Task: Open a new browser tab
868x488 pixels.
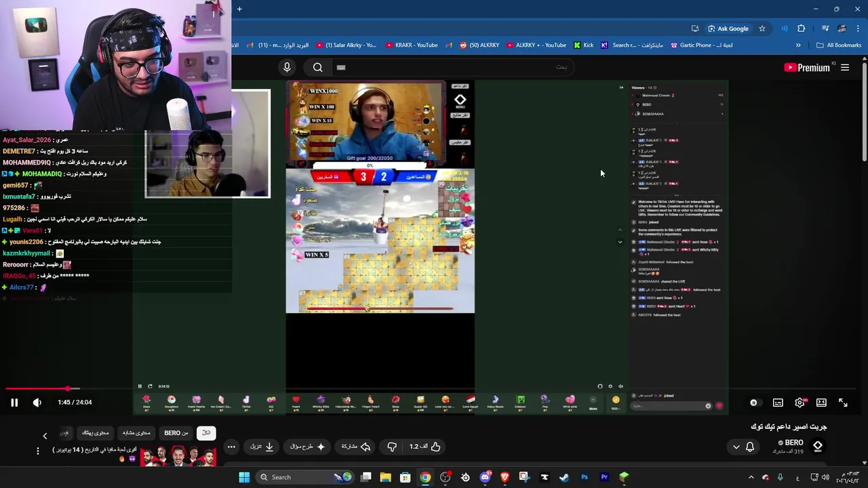Action: pyautogui.click(x=239, y=9)
